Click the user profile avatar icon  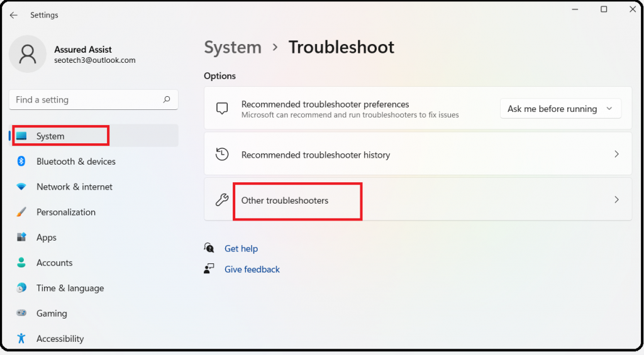(28, 54)
